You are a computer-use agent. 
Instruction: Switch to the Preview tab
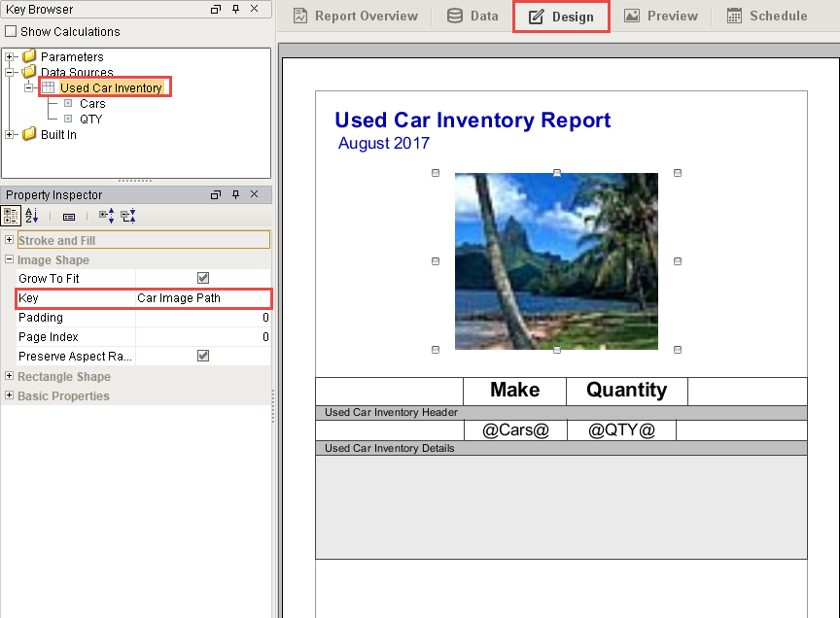(661, 17)
